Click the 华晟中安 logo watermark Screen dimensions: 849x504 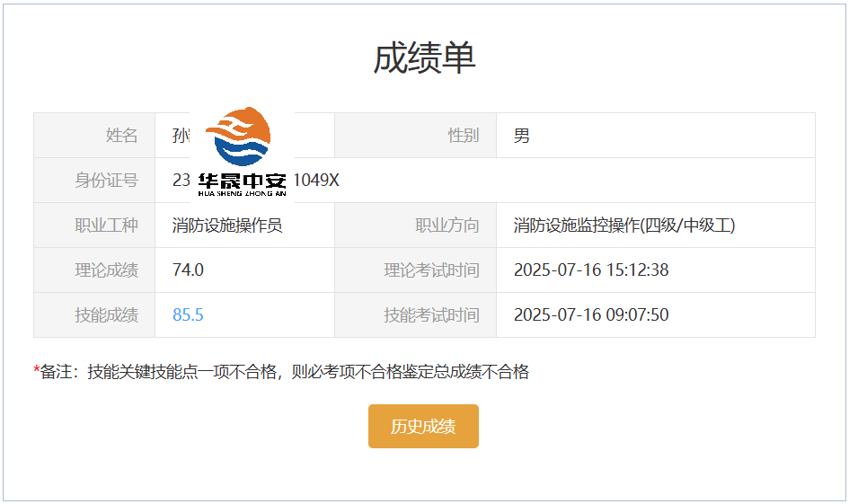tap(242, 153)
